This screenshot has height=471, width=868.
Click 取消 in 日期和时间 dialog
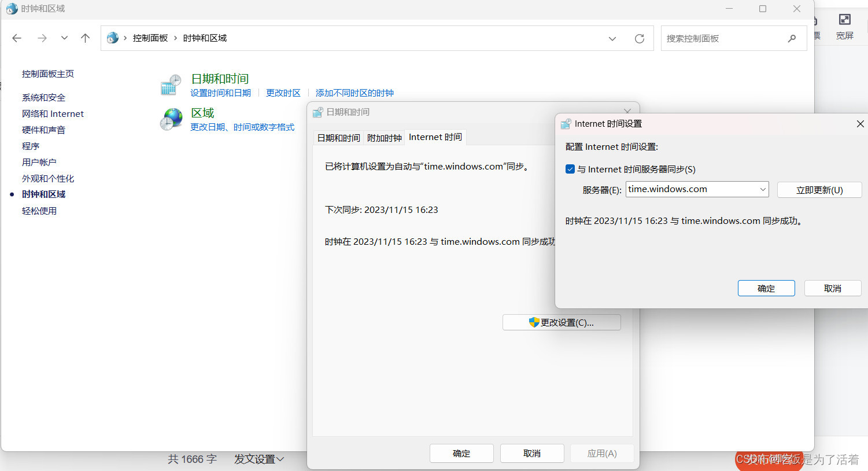point(532,454)
